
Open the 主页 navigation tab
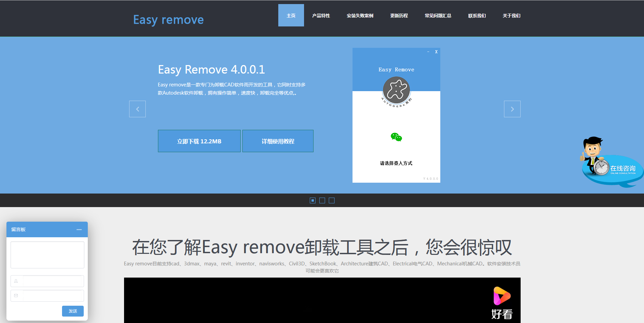click(291, 15)
